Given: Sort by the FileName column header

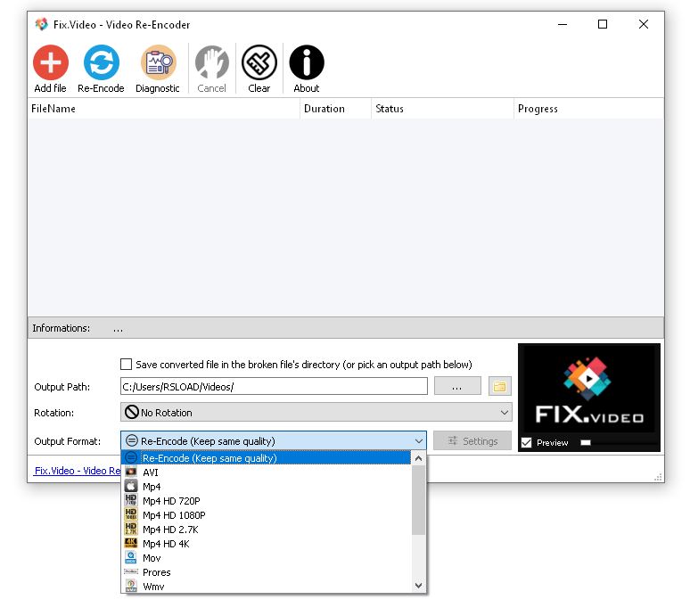Looking at the screenshot, I should (x=164, y=108).
